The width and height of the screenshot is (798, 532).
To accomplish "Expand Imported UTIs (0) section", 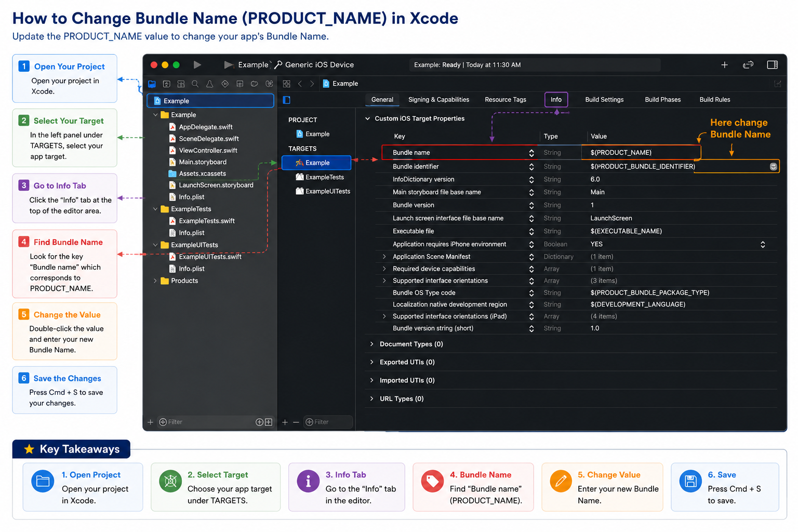I will (372, 380).
